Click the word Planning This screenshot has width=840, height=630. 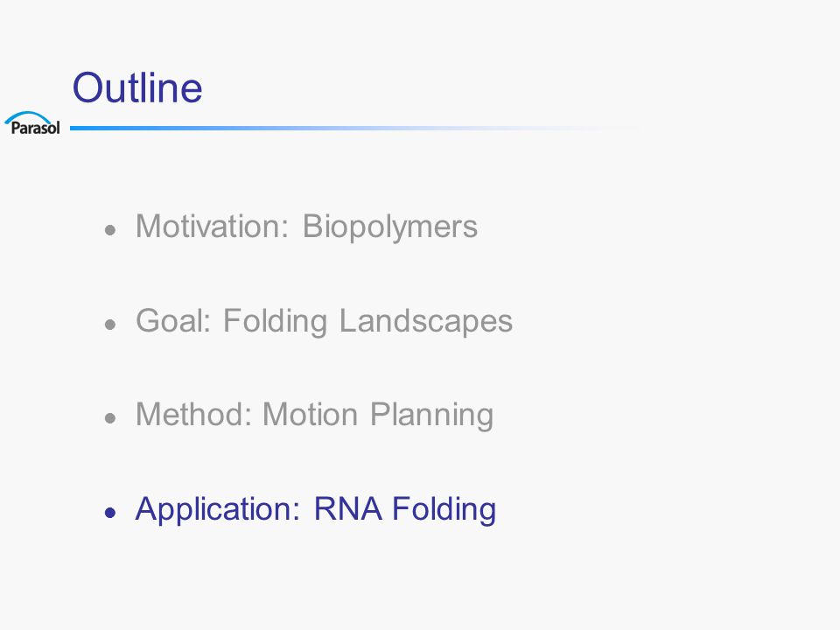pos(432,416)
